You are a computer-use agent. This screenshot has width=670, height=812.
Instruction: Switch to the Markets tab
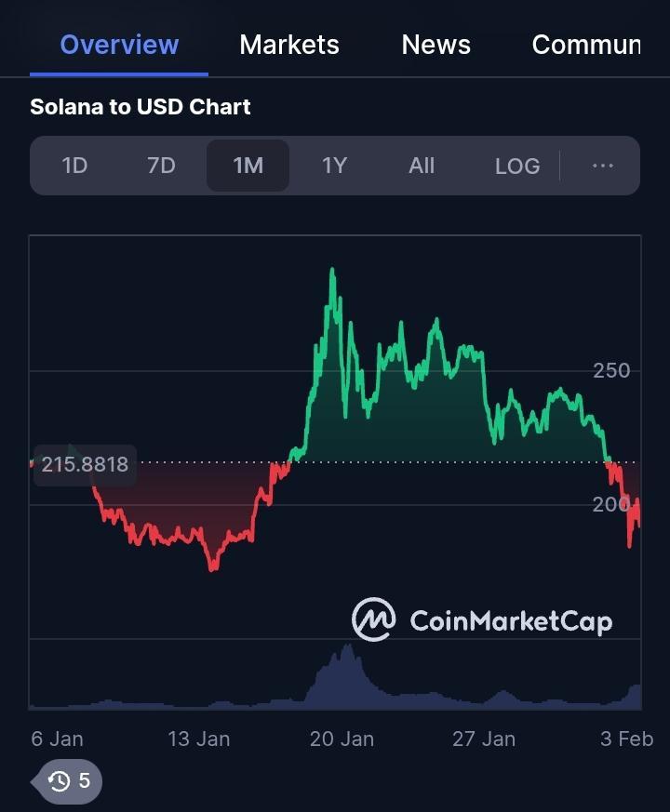coord(289,45)
